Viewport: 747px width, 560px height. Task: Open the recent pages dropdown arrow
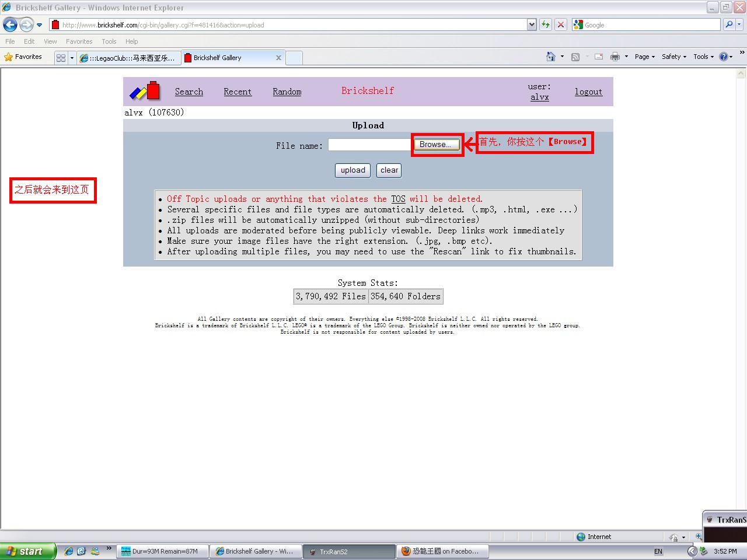pyautogui.click(x=39, y=25)
